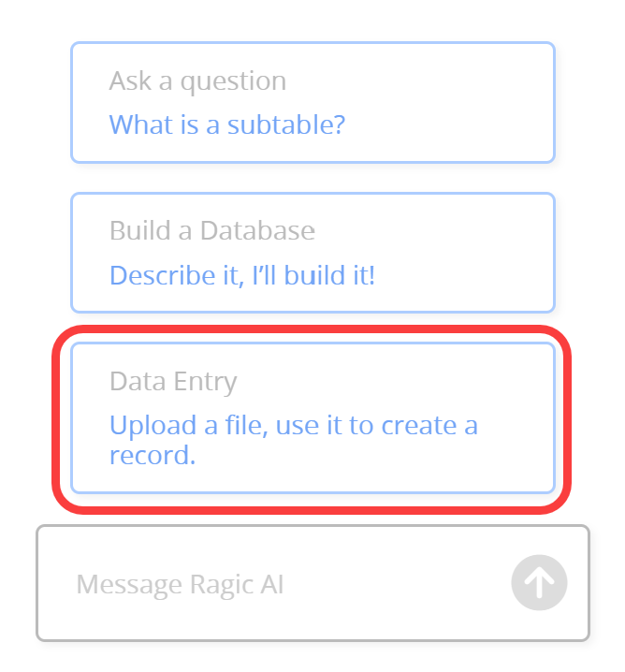Click "Upload a file, use it to create a record."
Screen dimensions: 625x672
pyautogui.click(x=293, y=439)
